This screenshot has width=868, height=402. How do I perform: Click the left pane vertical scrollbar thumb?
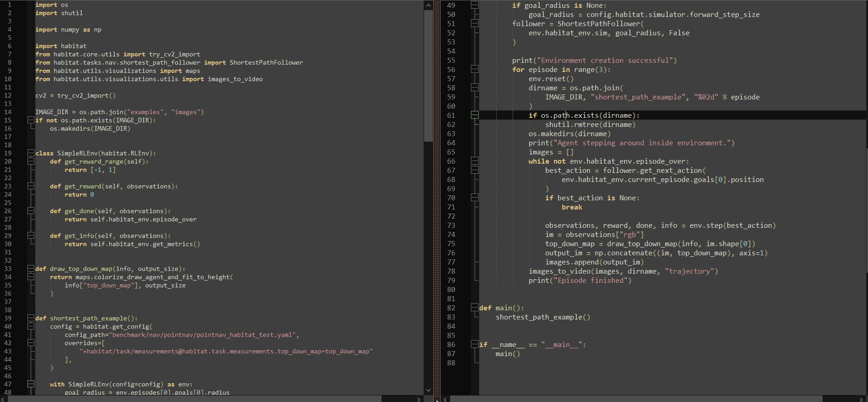[x=428, y=76]
